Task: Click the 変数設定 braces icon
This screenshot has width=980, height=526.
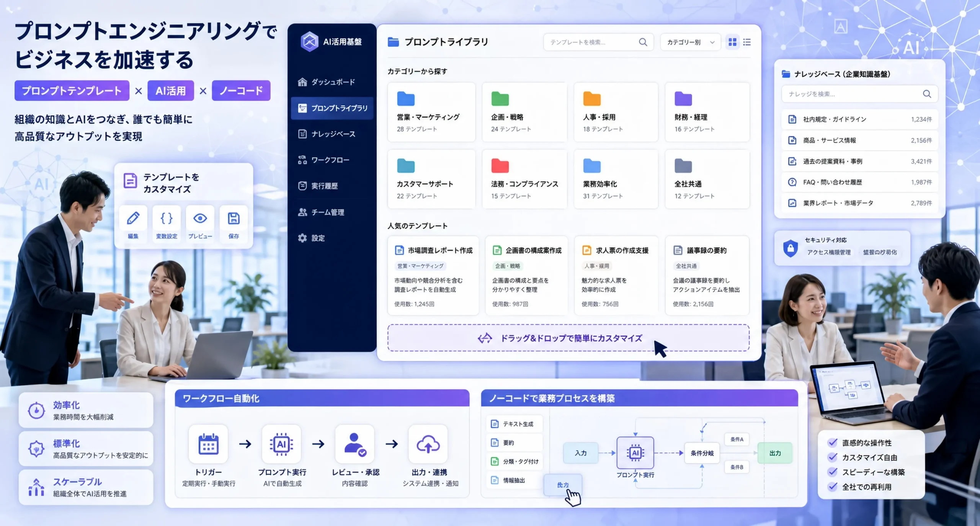Action: [167, 218]
